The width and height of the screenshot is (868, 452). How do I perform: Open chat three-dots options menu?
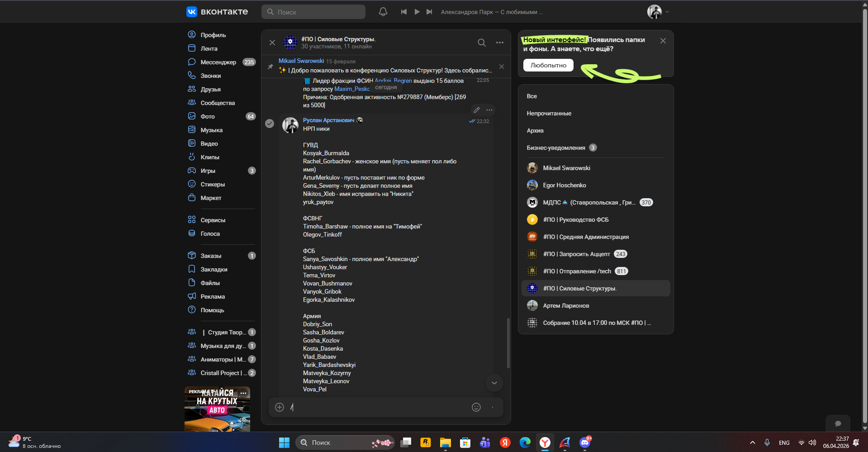tap(500, 43)
